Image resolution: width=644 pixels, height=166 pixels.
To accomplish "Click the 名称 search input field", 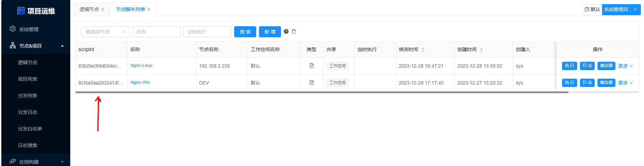I will click(x=156, y=32).
